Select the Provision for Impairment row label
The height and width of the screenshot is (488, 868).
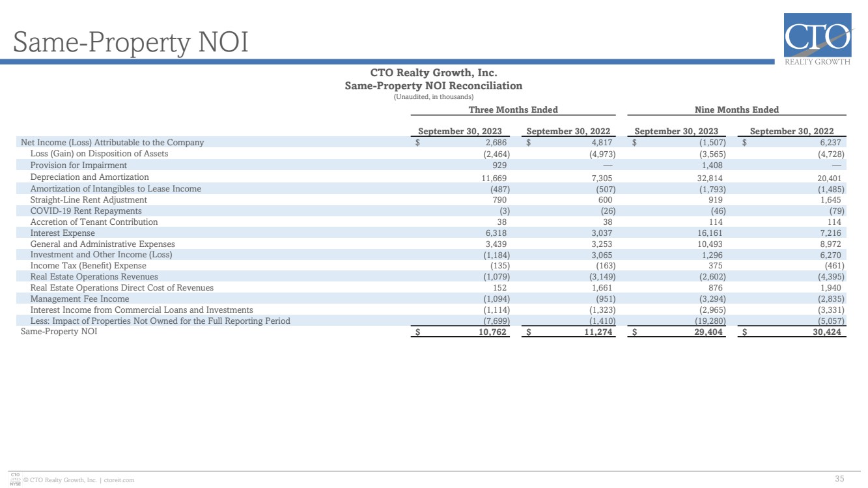click(78, 165)
